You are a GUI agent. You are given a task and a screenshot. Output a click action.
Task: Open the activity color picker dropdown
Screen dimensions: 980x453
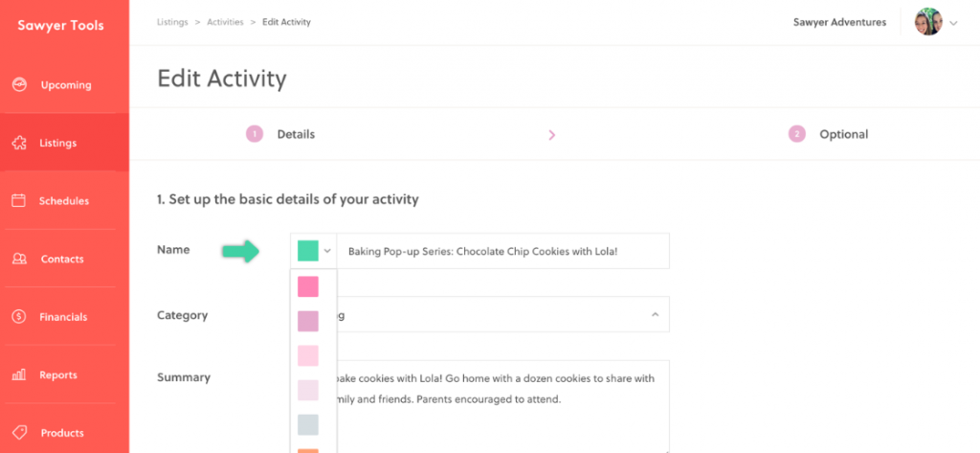coord(314,251)
